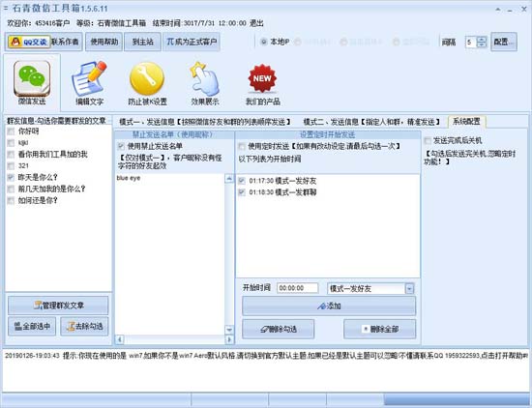Click 管理群发文章 button
532x408 pixels.
pyautogui.click(x=58, y=306)
